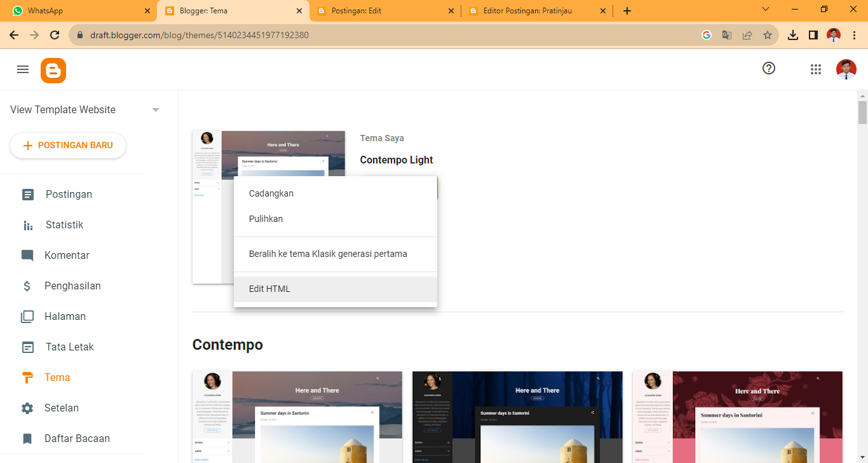Click the share page icon
This screenshot has width=868, height=463.
pos(747,35)
